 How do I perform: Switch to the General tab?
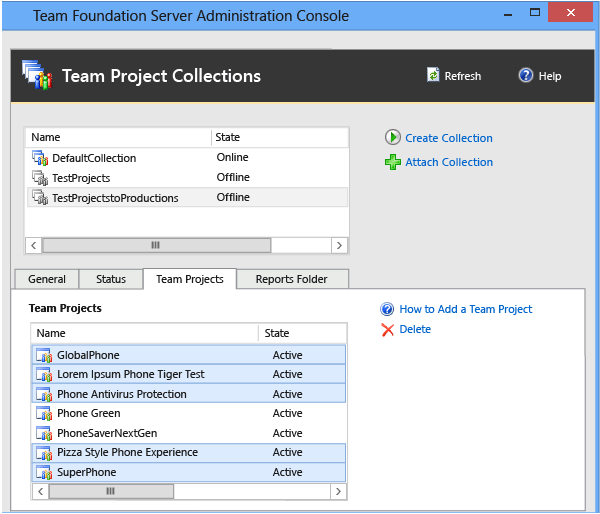(47, 279)
